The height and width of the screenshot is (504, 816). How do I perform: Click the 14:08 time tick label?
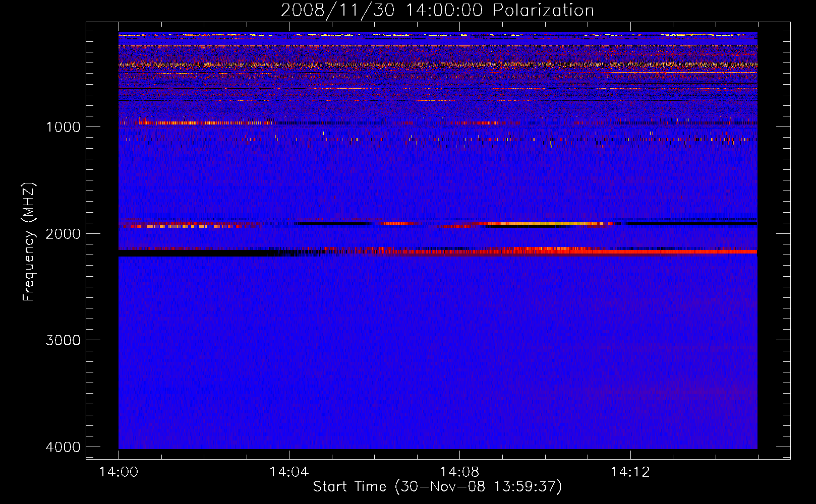(459, 472)
